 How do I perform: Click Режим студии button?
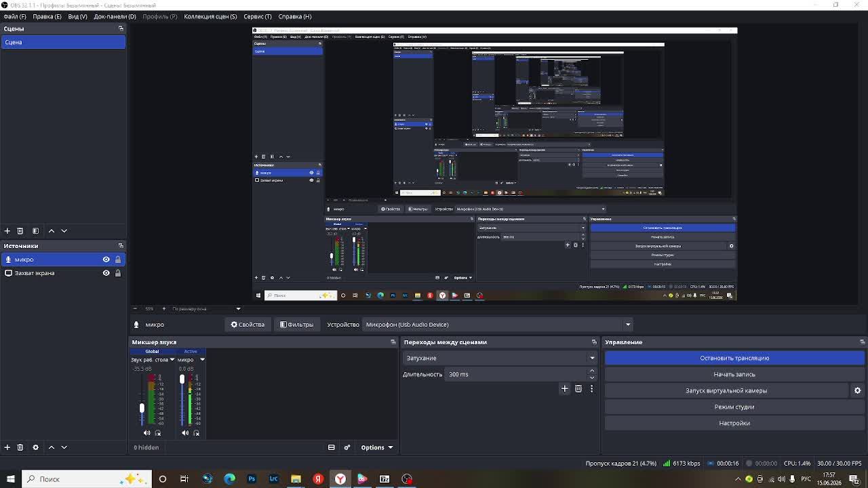point(734,407)
